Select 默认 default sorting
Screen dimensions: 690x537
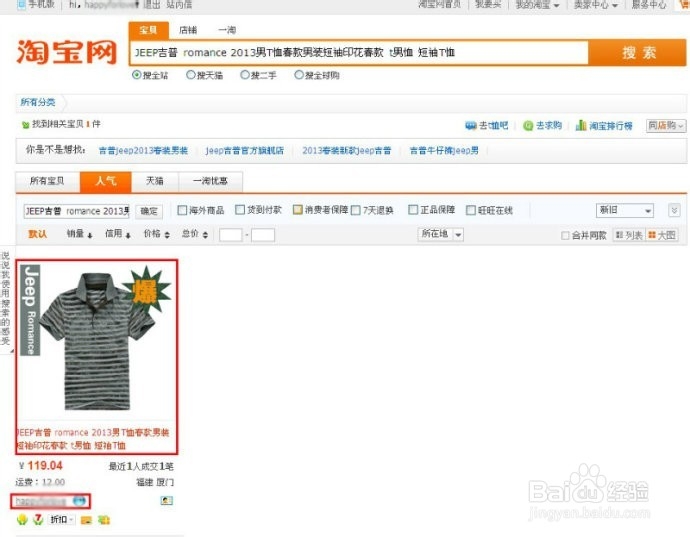[37, 234]
